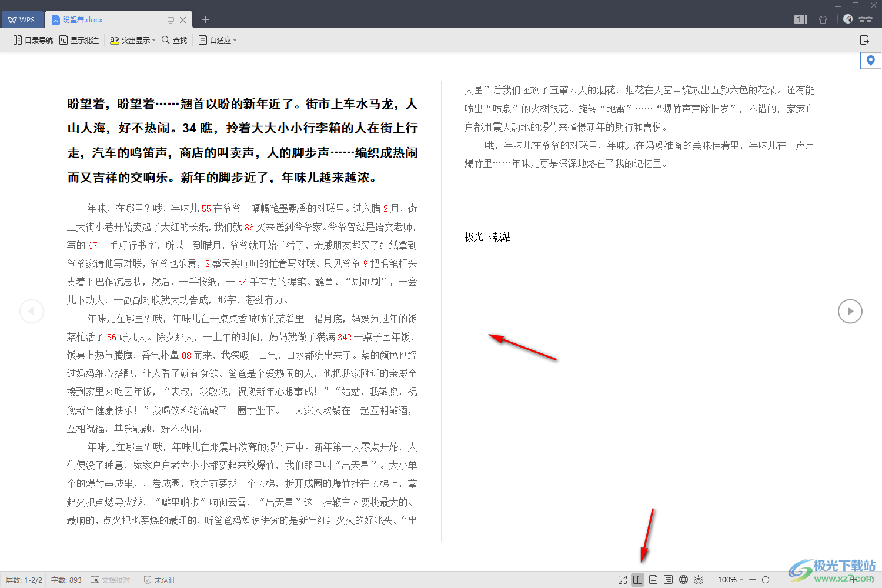
Task: Click the zoom slider handle
Action: click(766, 580)
